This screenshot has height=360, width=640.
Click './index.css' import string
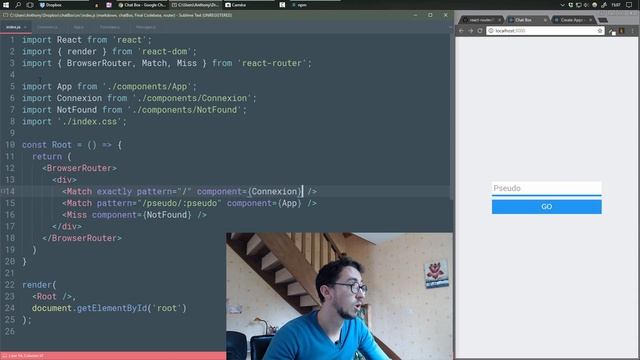(90, 122)
